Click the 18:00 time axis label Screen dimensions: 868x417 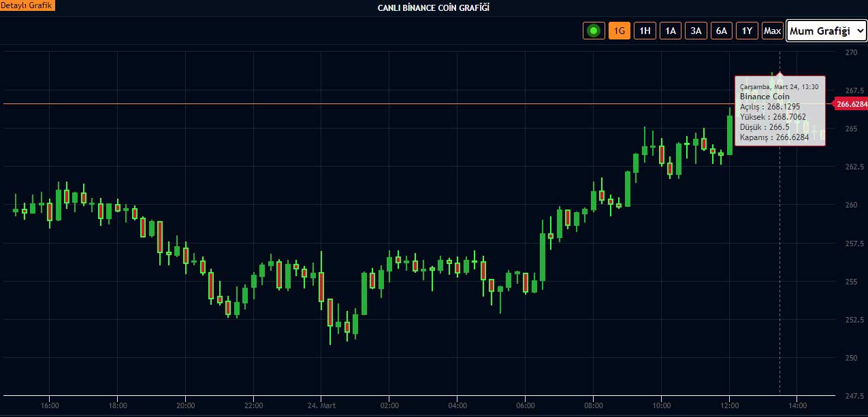[118, 405]
